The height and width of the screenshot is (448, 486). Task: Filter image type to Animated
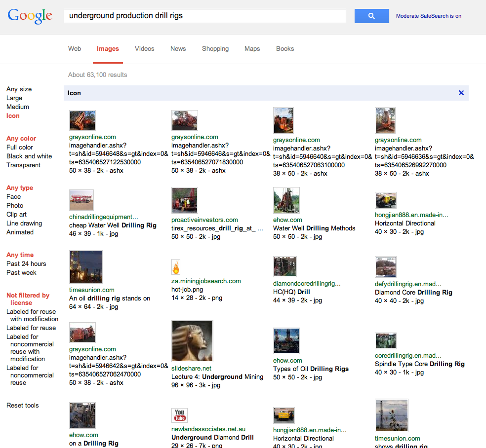20,232
